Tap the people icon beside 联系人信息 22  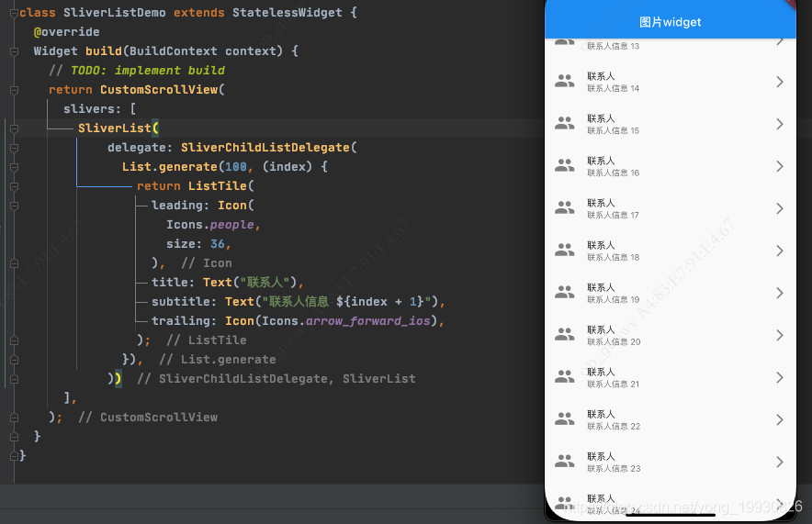point(565,419)
